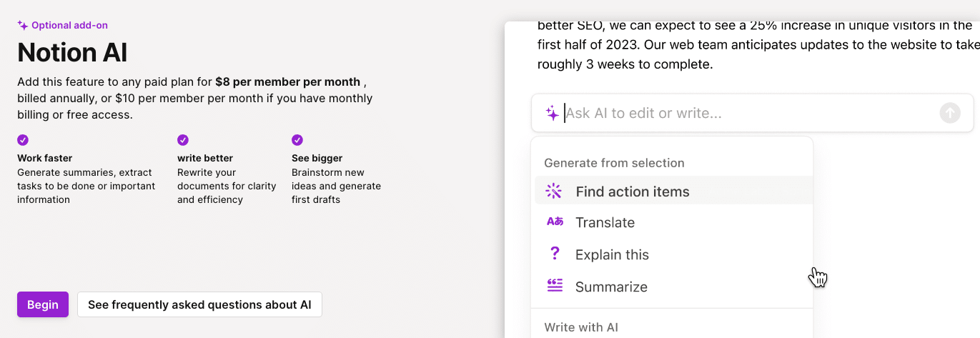Click the Summarize quote-lines icon
Screen dimensions: 980x338
tap(555, 285)
